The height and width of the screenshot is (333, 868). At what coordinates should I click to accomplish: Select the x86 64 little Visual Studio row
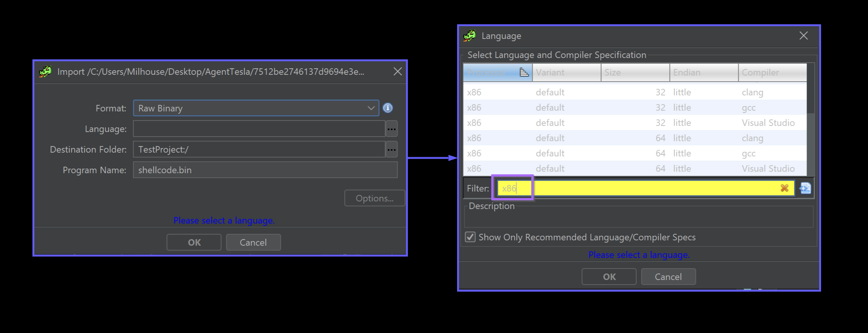pos(635,169)
